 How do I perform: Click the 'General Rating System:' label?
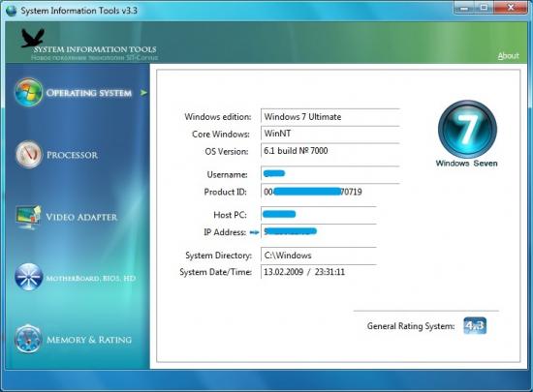coord(411,326)
